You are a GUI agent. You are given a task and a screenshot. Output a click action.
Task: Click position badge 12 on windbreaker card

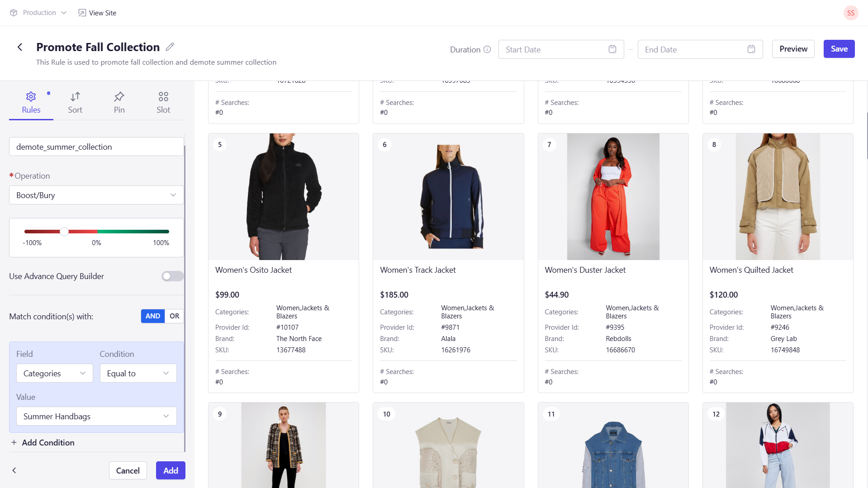(716, 414)
